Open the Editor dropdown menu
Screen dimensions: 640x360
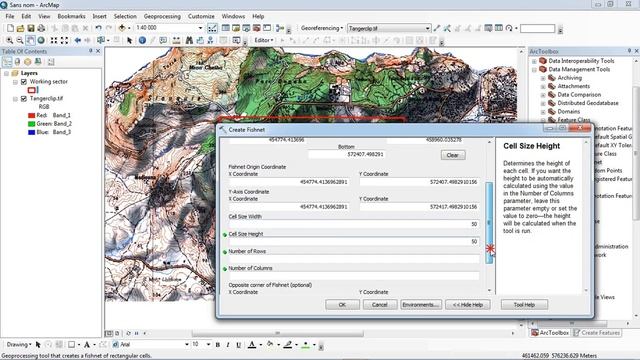pos(264,40)
